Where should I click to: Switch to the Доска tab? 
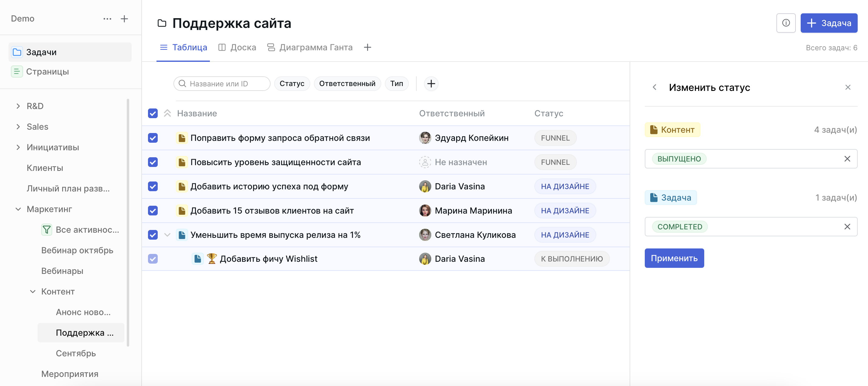click(237, 47)
